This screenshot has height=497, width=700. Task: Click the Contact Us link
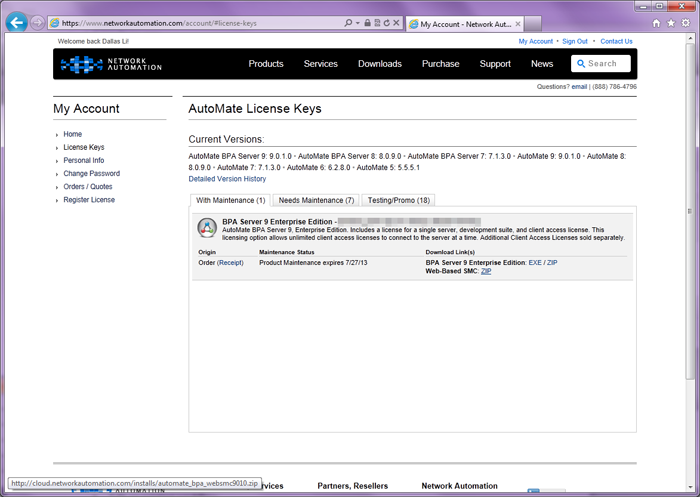pos(616,41)
